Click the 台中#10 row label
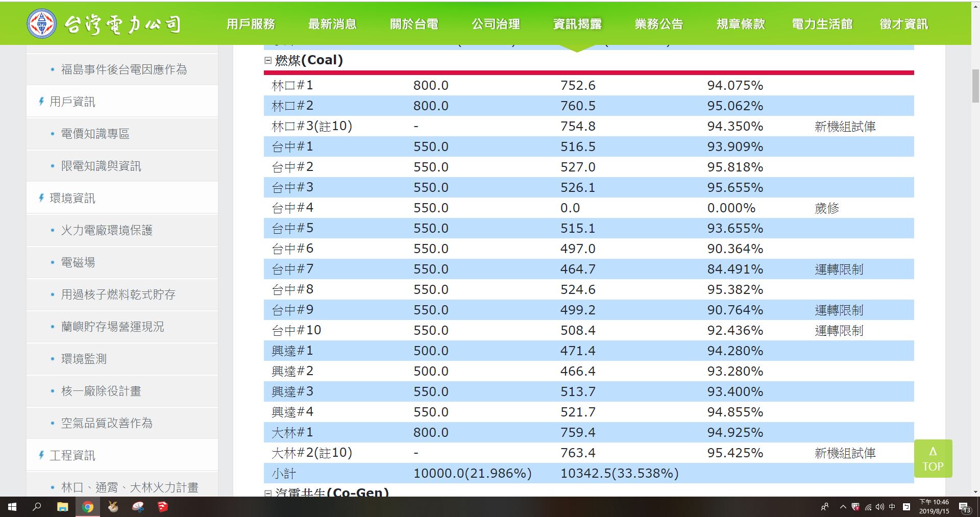Image resolution: width=980 pixels, height=517 pixels. [297, 330]
